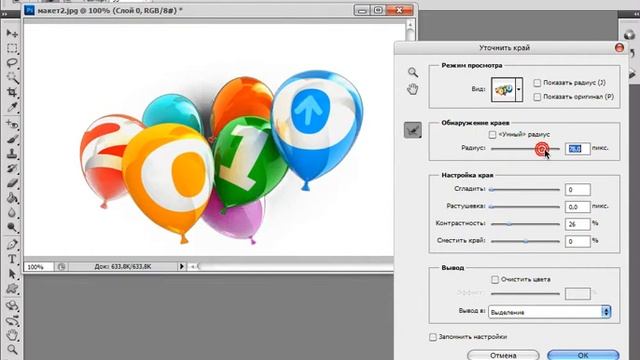This screenshot has width=640, height=360.
Task: Focus the 'Сместить край' value field
Action: coord(578,241)
